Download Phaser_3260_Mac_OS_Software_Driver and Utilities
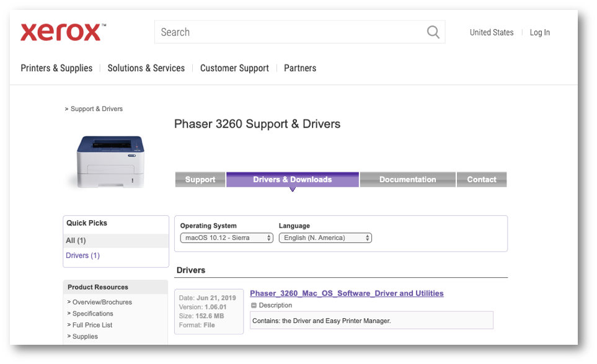Image resolution: width=597 pixels, height=364 pixels. [347, 293]
